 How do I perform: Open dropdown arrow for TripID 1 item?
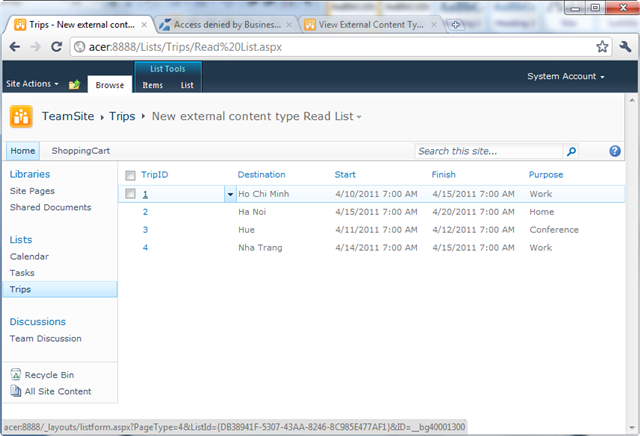coord(230,194)
